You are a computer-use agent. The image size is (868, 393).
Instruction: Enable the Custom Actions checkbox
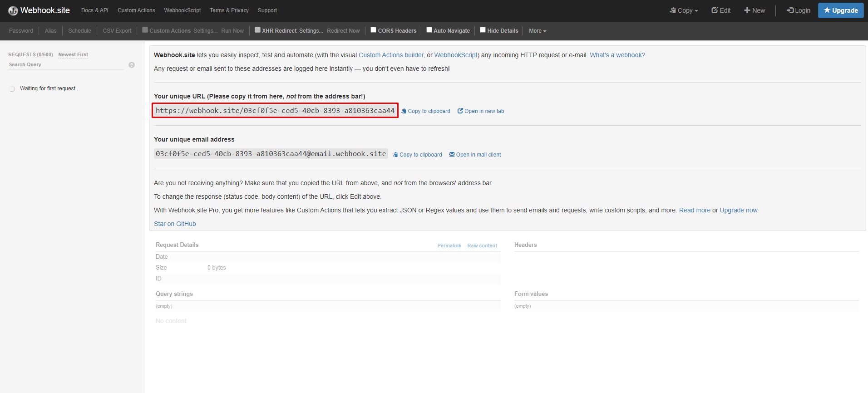(145, 30)
